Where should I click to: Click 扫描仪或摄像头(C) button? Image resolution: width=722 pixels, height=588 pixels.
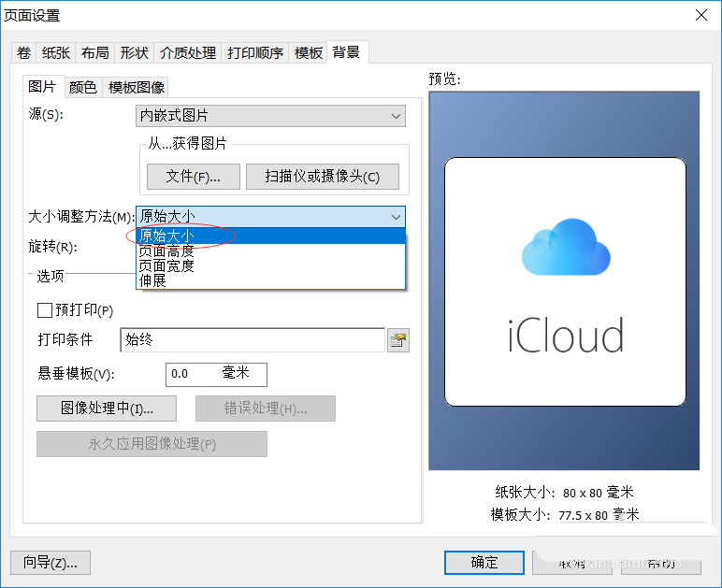[323, 177]
